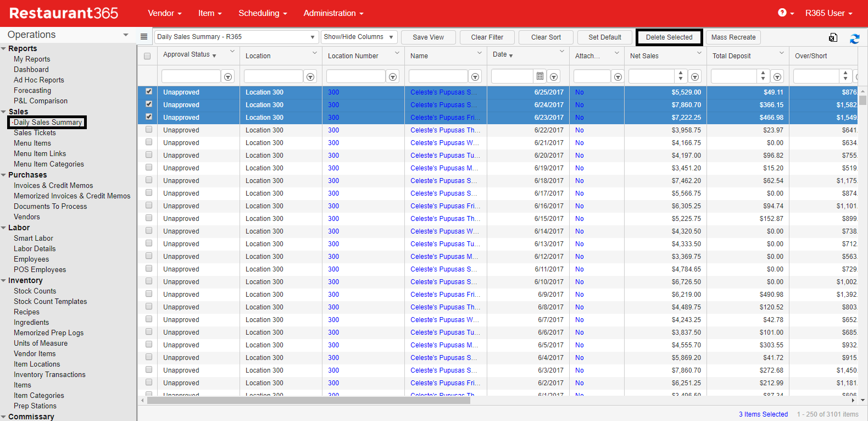The image size is (868, 421).
Task: Open the R365 User account menu
Action: pos(828,13)
